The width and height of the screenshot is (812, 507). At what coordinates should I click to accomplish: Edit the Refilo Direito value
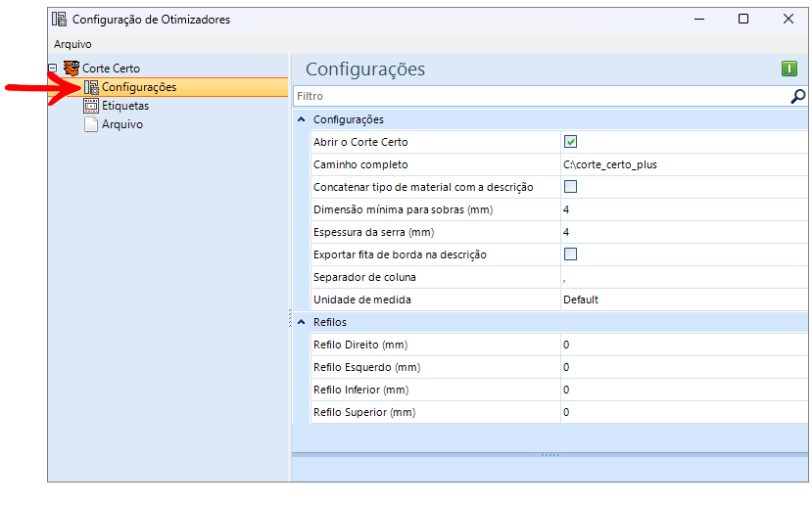(x=684, y=345)
